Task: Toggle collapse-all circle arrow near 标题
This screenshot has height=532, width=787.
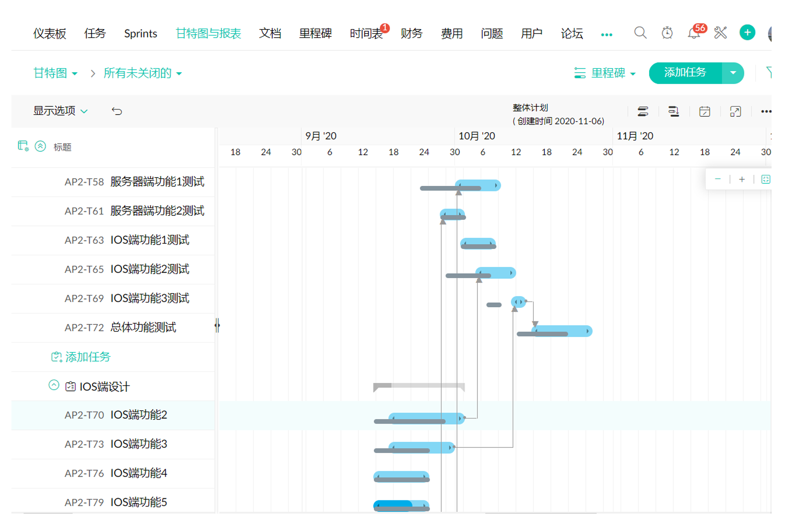Action: pyautogui.click(x=40, y=146)
